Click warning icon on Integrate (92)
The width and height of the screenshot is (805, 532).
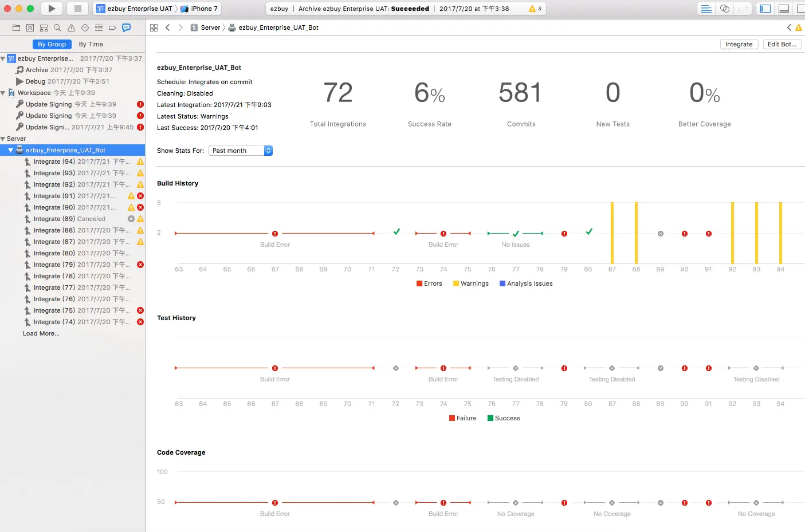[140, 184]
